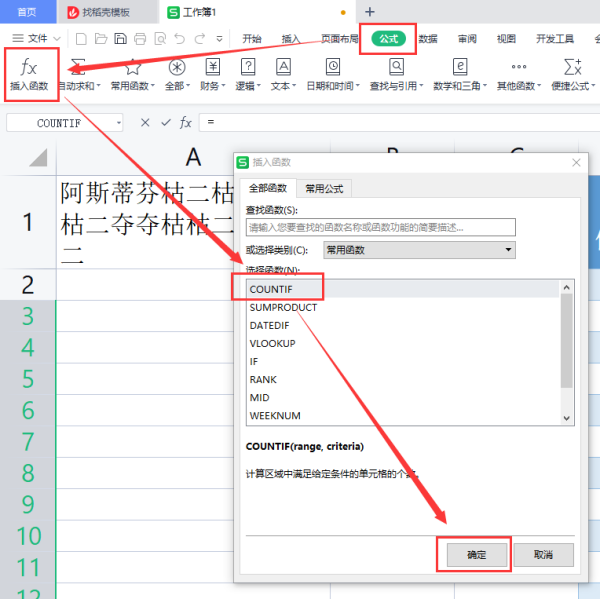Open the common functions (常用函数) star icon
Screen dimensions: 600x599
[x=132, y=67]
